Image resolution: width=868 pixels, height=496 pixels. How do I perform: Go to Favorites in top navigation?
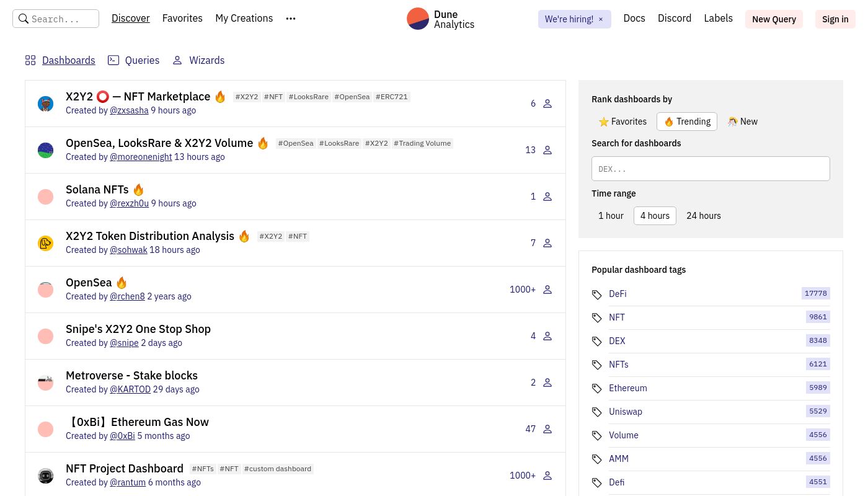[182, 19]
